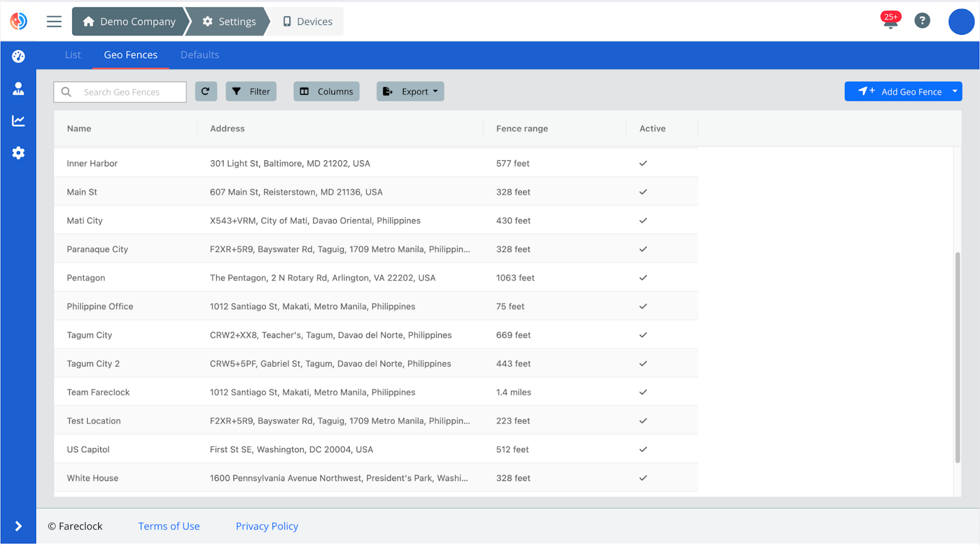Open the employees person sidebar icon
980x546 pixels.
[18, 89]
